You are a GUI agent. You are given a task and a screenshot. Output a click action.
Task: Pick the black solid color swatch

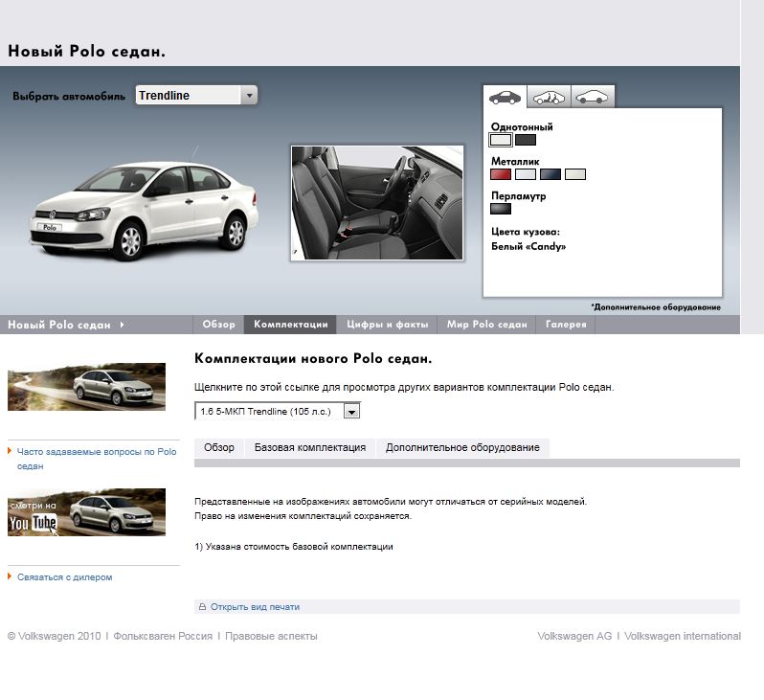click(x=525, y=140)
